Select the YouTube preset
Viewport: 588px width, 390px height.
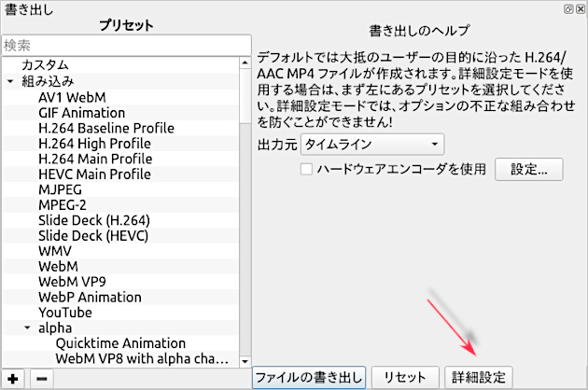click(x=65, y=313)
